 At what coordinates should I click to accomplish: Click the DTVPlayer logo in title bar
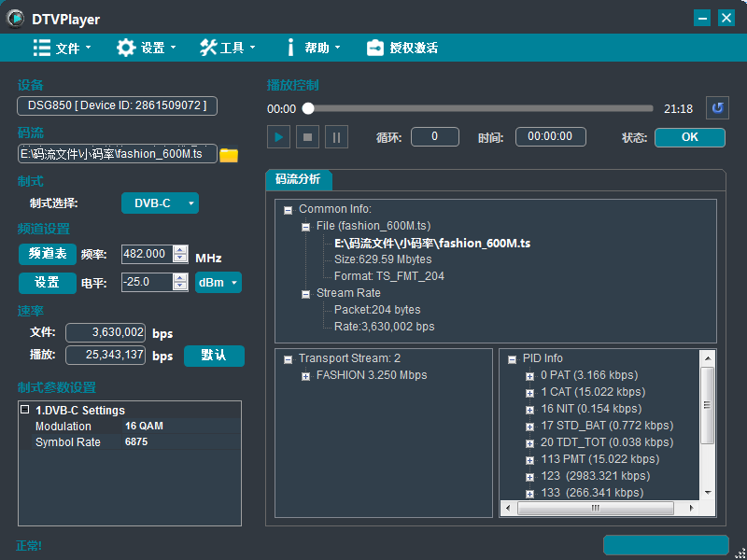[x=16, y=18]
